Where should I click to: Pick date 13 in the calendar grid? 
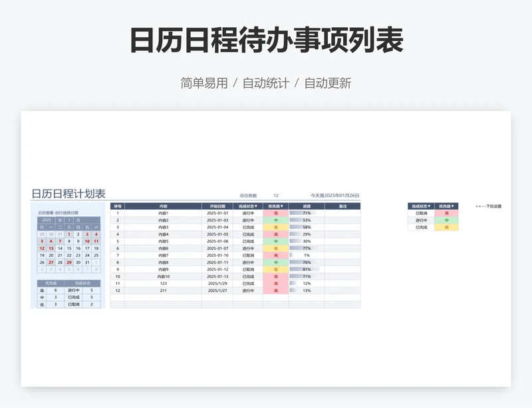[51, 248]
